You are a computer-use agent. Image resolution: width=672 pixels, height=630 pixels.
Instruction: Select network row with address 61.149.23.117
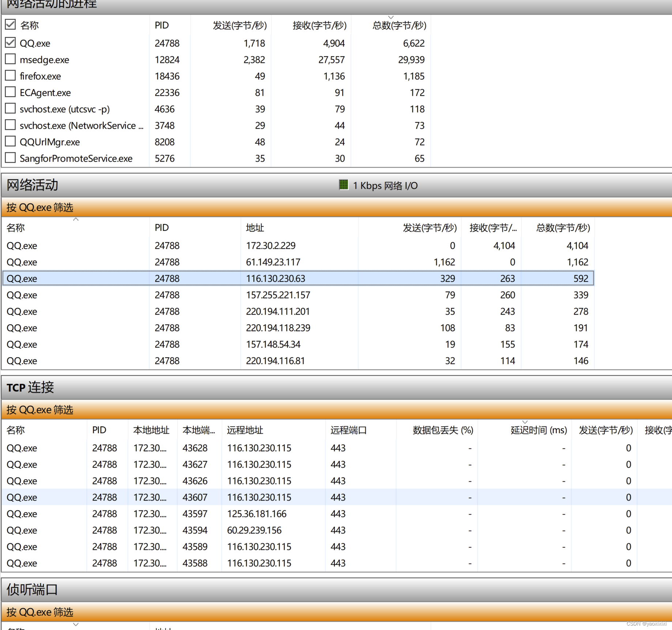click(x=298, y=262)
